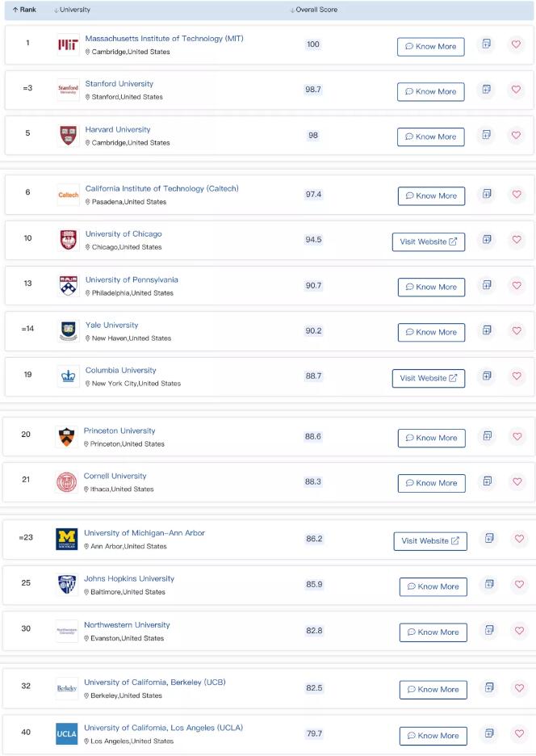Toggle the heart icon for Caltech
Screen dimensions: 536x756
point(517,194)
